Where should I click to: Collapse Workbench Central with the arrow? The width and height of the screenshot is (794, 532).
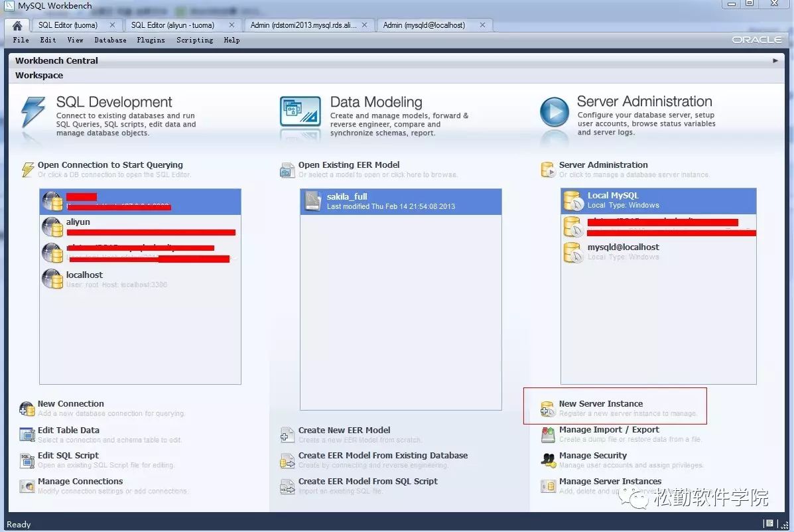point(775,61)
